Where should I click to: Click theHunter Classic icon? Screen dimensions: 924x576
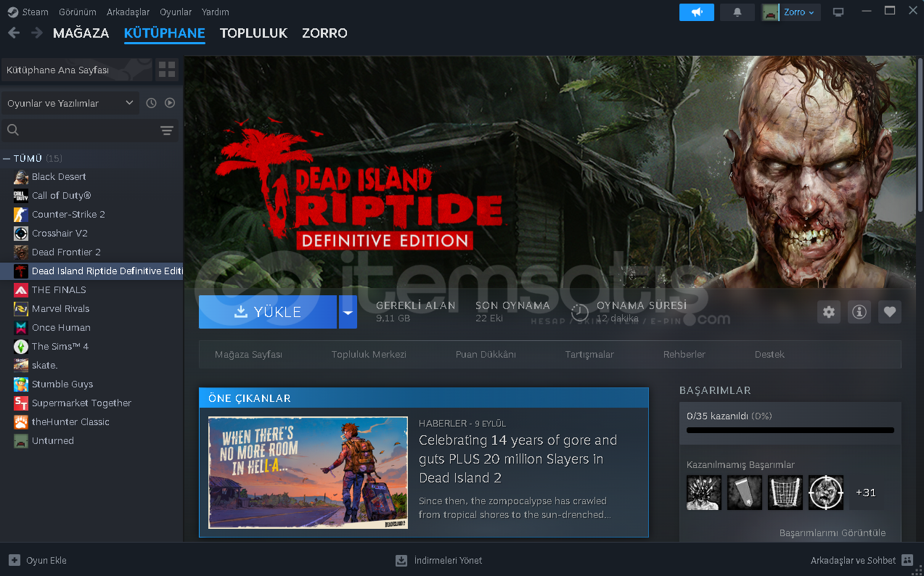click(21, 422)
